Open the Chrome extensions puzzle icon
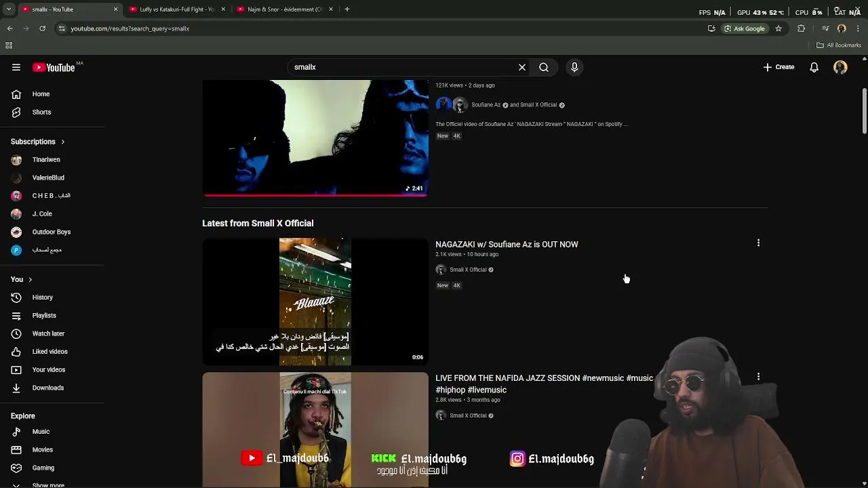 pos(802,28)
